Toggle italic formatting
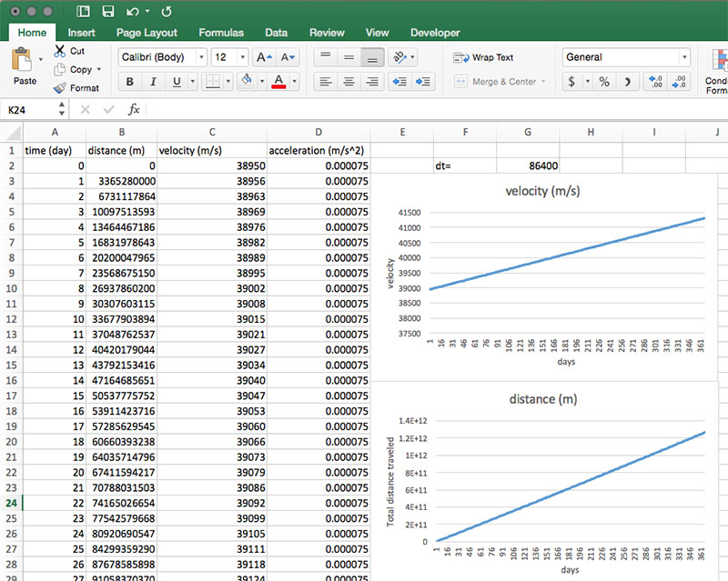The height and width of the screenshot is (581, 728). (153, 82)
